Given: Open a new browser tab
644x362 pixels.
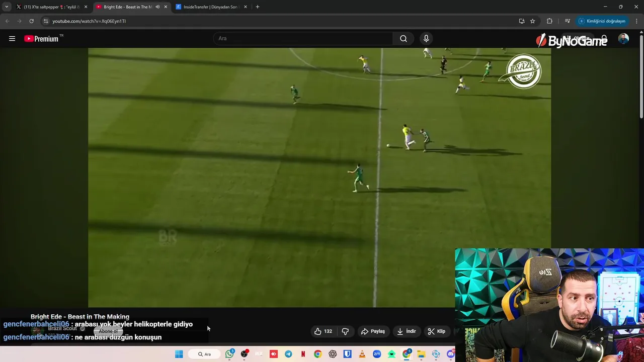Looking at the screenshot, I should (258, 7).
